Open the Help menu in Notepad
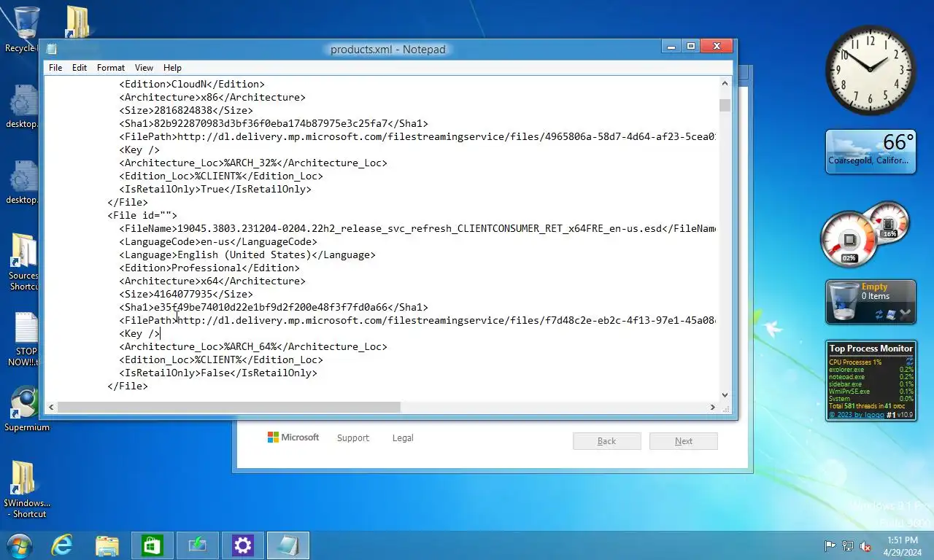 tap(172, 68)
